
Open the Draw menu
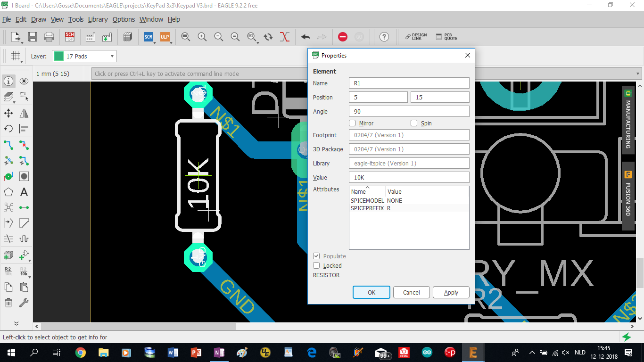coord(39,19)
